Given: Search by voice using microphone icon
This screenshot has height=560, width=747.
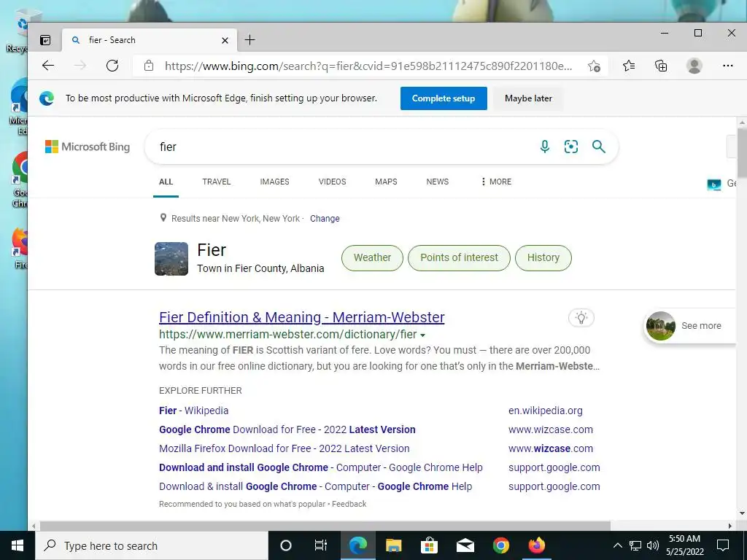Looking at the screenshot, I should pyautogui.click(x=545, y=147).
